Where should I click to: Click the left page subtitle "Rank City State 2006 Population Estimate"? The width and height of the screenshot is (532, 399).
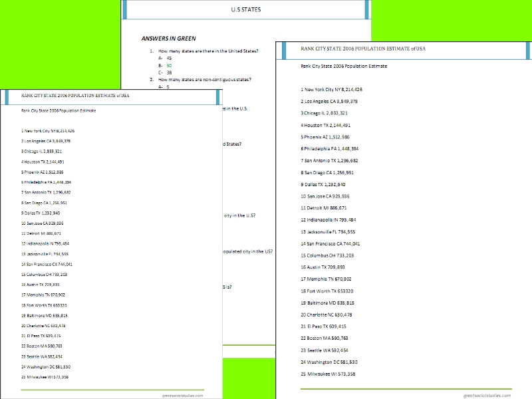[59, 110]
